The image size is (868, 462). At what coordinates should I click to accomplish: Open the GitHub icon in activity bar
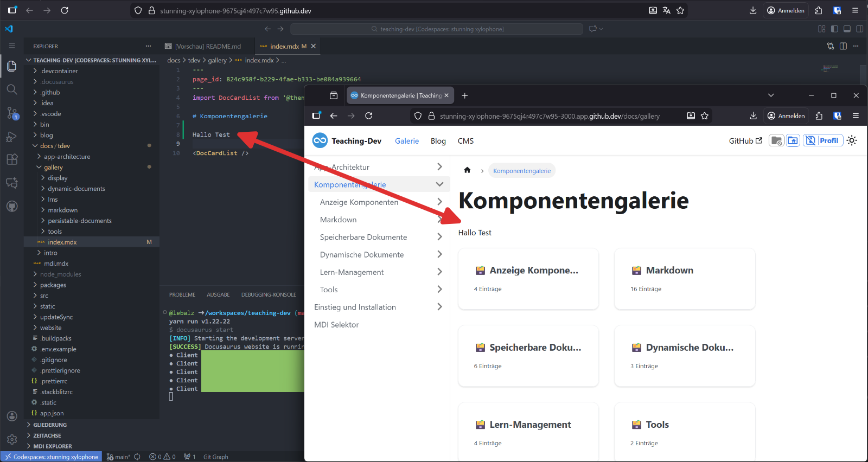tap(12, 206)
